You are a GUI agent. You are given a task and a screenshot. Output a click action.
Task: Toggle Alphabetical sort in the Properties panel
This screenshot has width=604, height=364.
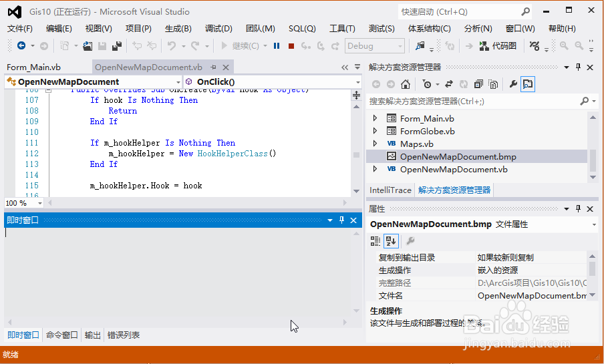tap(391, 241)
